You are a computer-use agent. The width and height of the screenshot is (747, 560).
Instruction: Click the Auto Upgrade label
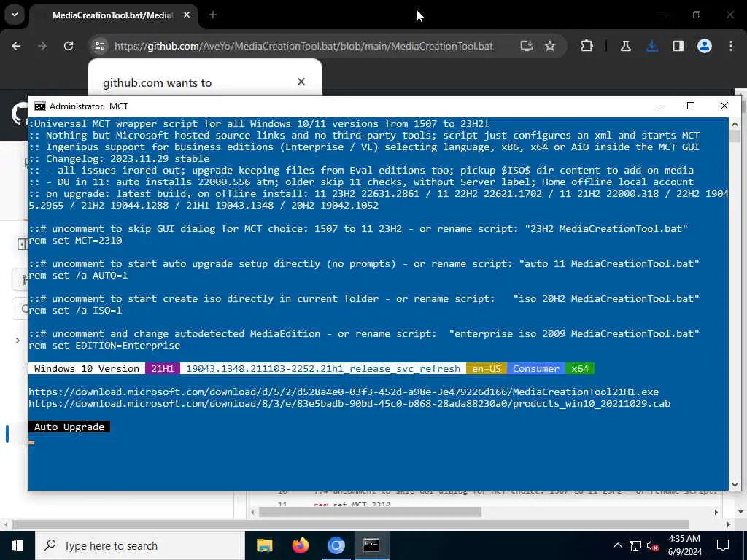click(69, 427)
